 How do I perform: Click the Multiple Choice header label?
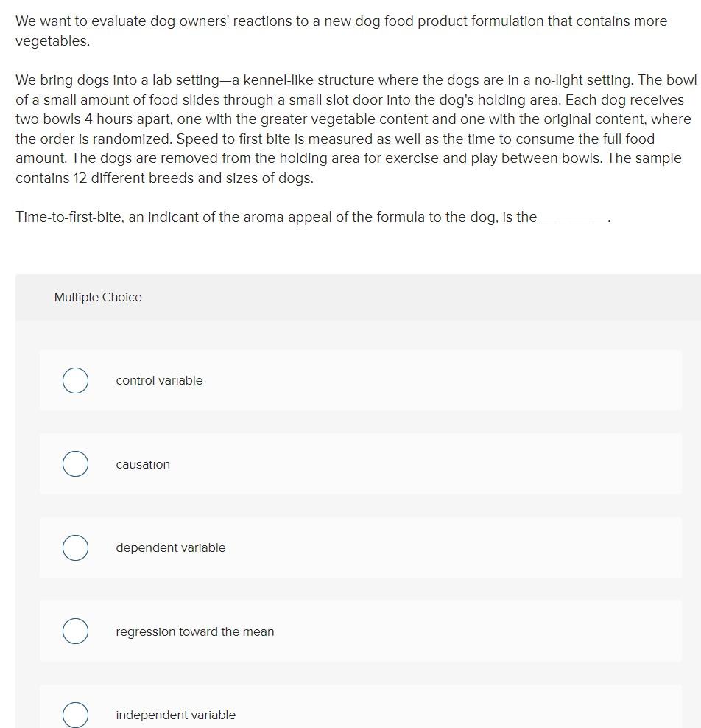pos(98,297)
